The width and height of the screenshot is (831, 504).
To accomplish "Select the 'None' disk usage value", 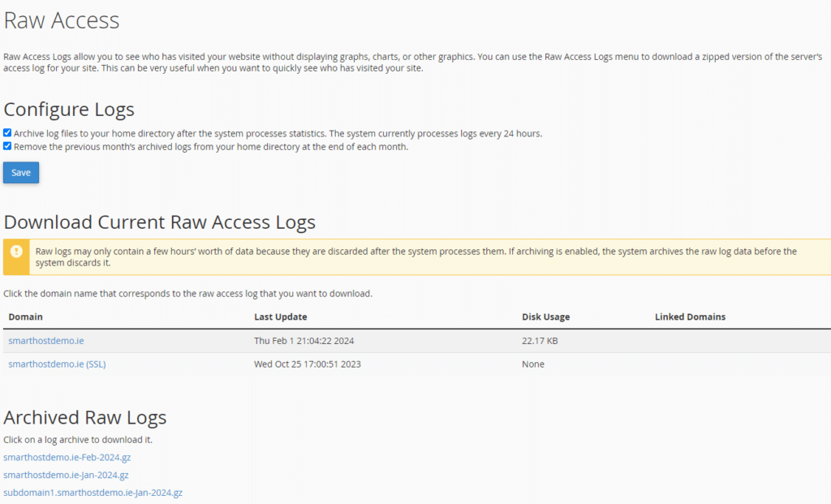I will coord(533,364).
